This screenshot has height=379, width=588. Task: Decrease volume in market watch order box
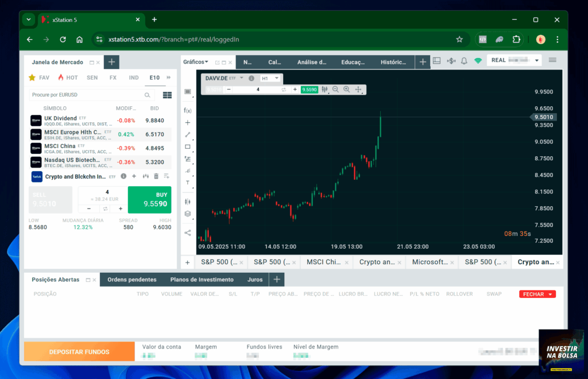pyautogui.click(x=89, y=209)
